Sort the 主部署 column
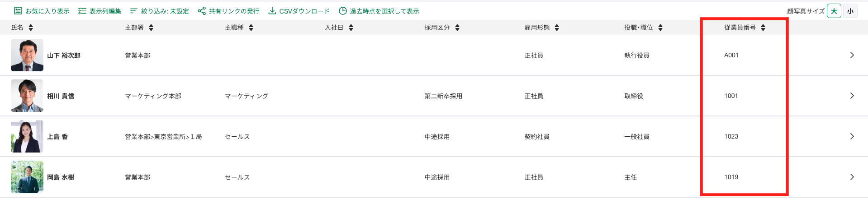The width and height of the screenshot is (868, 199). (151, 28)
